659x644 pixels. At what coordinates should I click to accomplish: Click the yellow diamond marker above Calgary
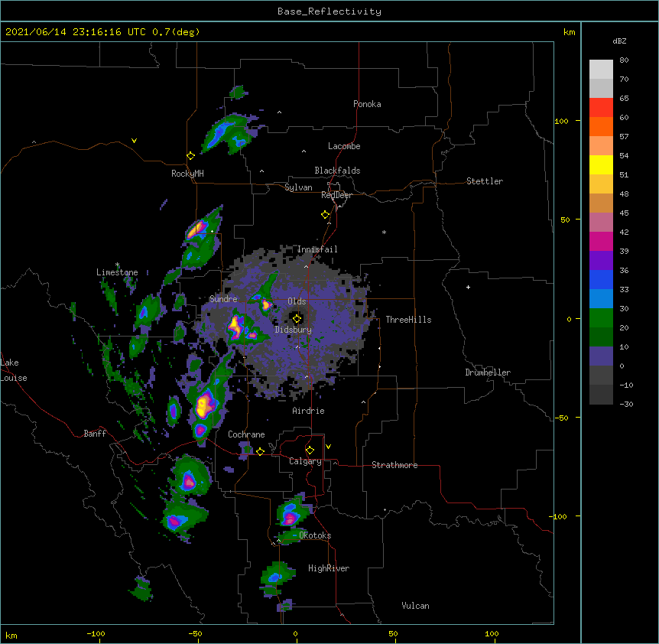click(310, 450)
